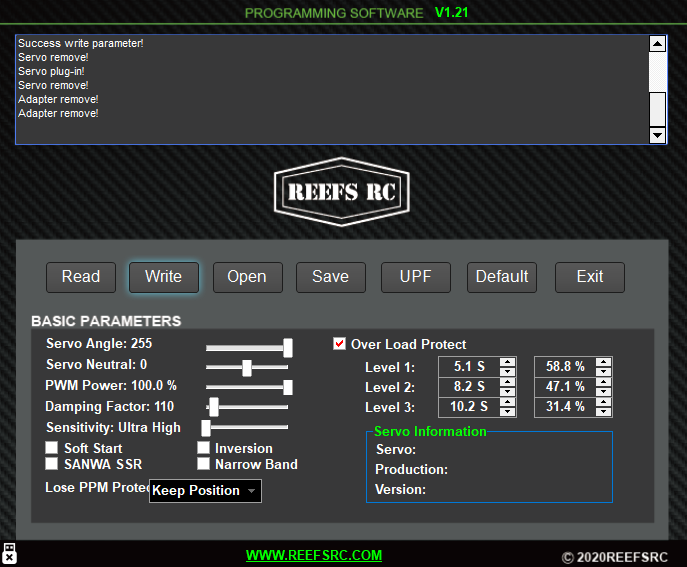Decrease Level 1 time with down arrow

(507, 372)
